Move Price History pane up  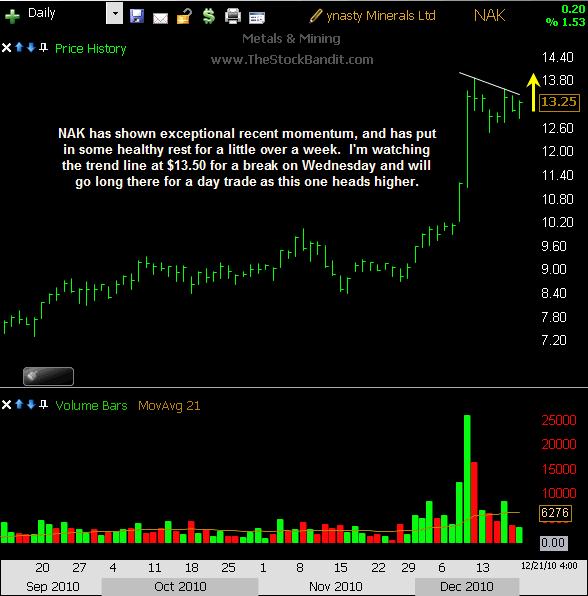19,47
